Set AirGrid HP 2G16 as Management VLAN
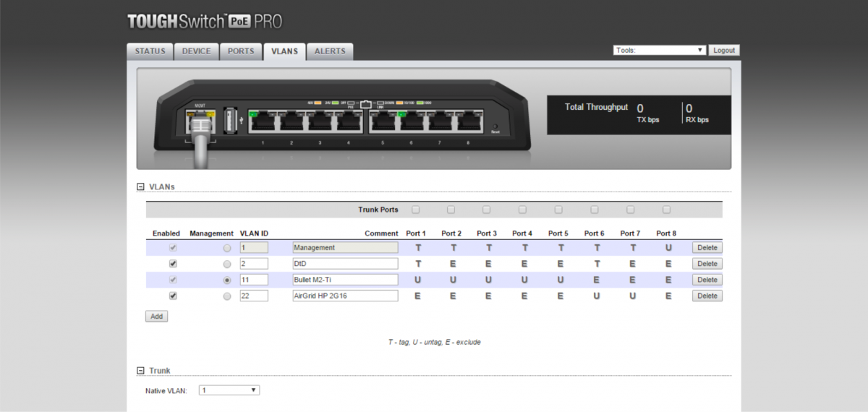This screenshot has width=868, height=412. pos(227,296)
